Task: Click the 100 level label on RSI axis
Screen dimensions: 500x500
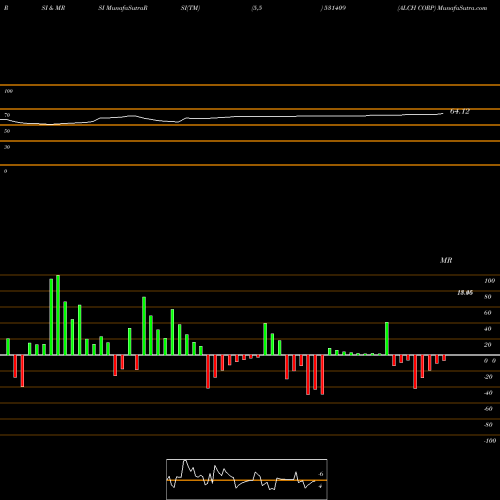Action: [x=8, y=91]
